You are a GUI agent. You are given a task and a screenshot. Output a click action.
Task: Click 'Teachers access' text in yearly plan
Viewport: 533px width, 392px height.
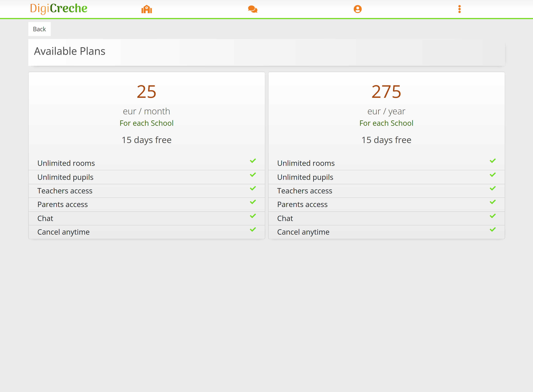[305, 191]
